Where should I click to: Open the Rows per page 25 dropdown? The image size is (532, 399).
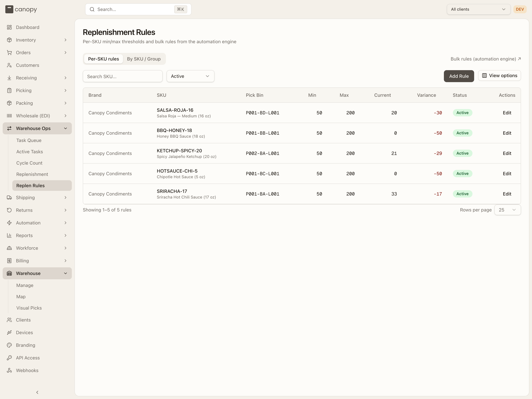click(507, 210)
